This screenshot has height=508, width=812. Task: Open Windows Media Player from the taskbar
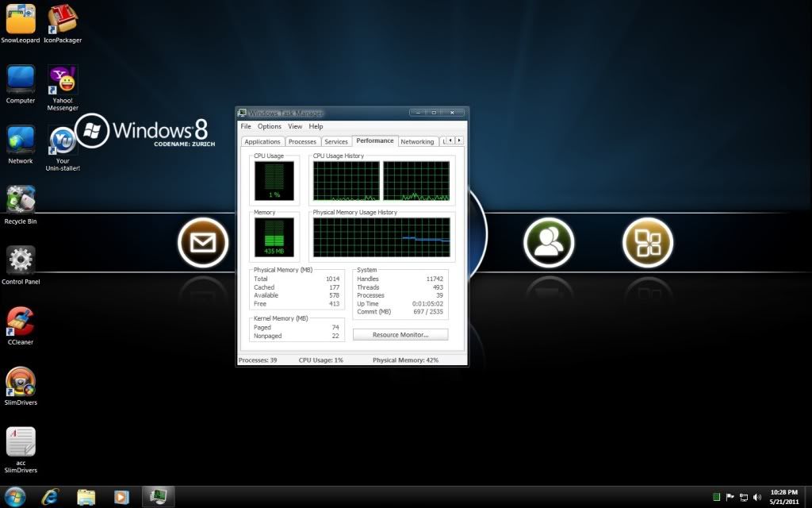121,497
